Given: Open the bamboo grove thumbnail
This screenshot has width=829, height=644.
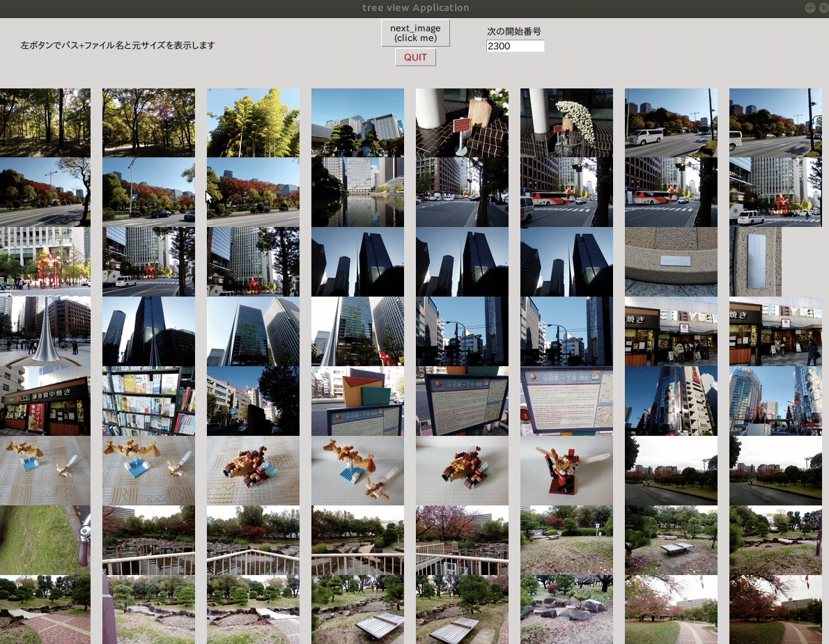Looking at the screenshot, I should click(x=253, y=123).
